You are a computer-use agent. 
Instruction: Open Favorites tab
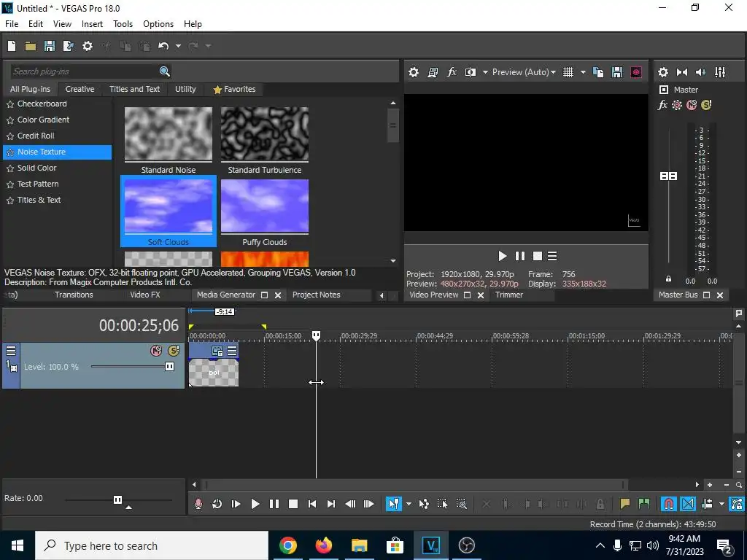234,89
